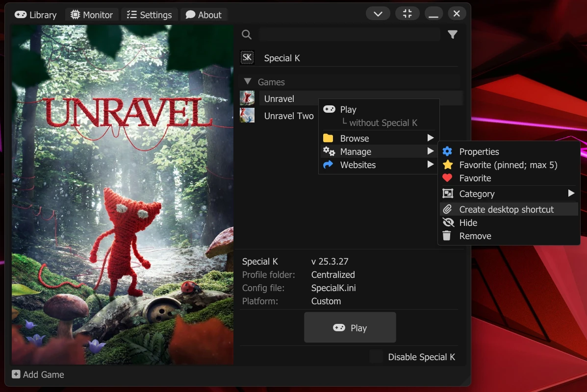
Task: Click the trash can Remove icon
Action: point(447,236)
